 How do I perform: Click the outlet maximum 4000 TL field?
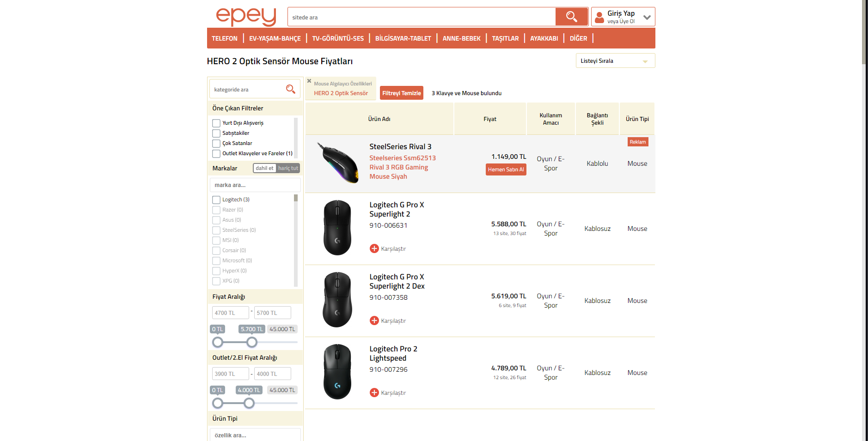(x=273, y=374)
